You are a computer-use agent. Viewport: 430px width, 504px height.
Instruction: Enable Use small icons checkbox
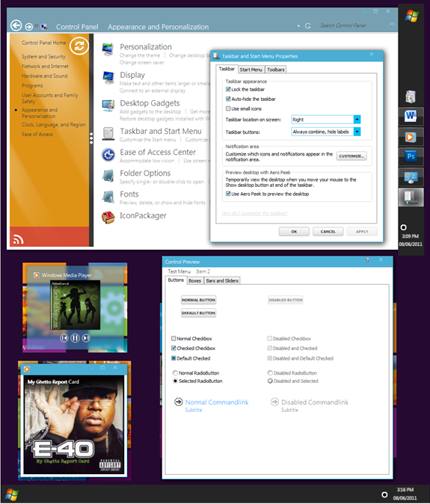tap(228, 108)
